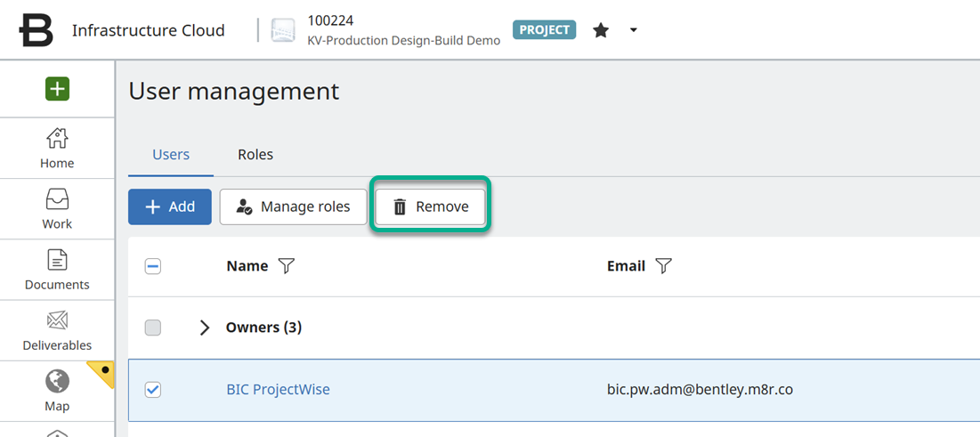Expand the Owners (3) group
980x437 pixels.
click(x=205, y=328)
